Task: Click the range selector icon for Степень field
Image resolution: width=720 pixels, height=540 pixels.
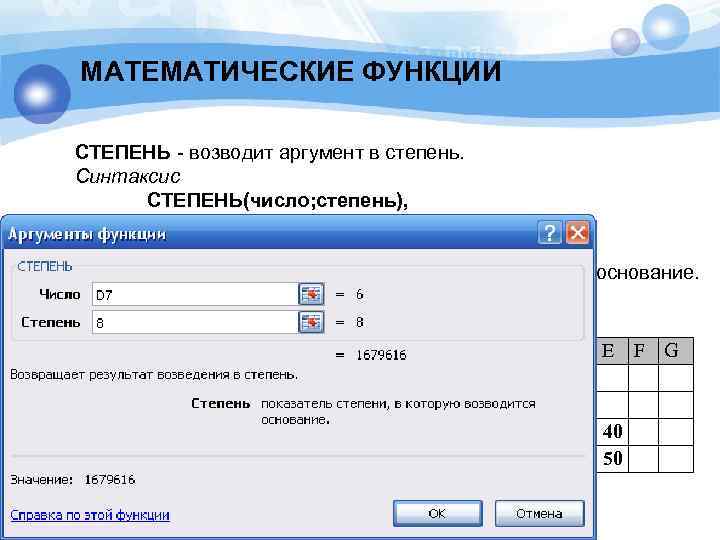Action: coord(311,322)
